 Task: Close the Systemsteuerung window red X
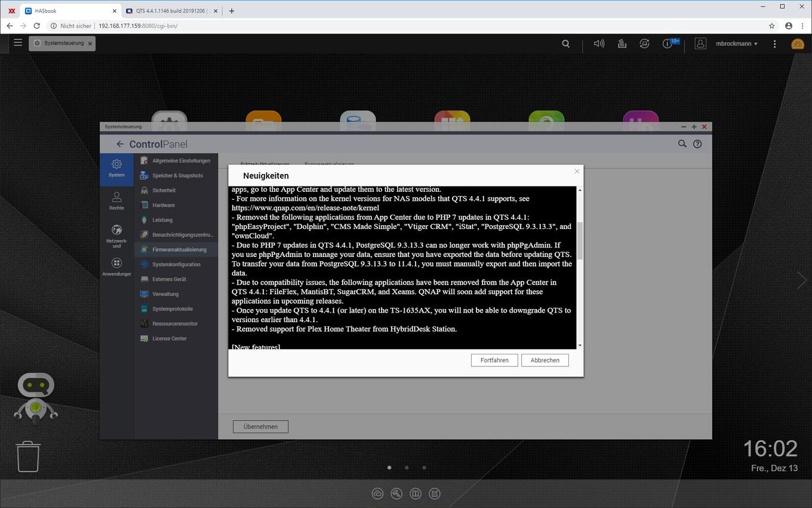[704, 127]
